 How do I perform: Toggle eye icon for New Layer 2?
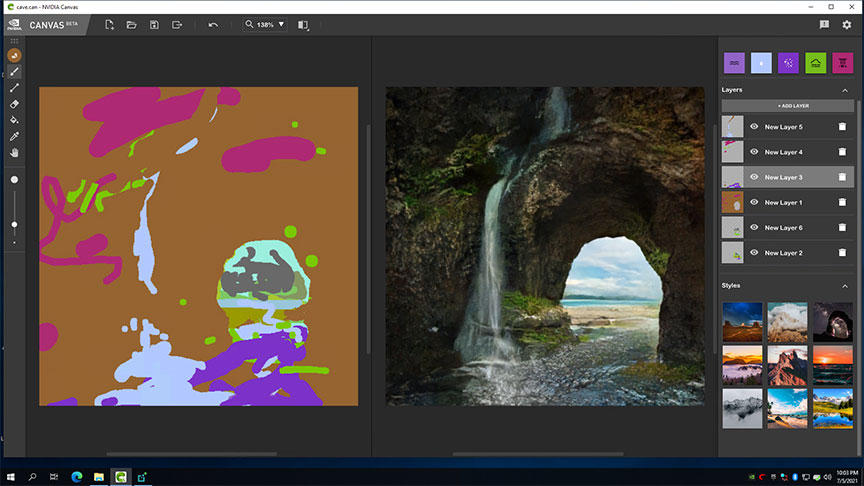click(754, 253)
